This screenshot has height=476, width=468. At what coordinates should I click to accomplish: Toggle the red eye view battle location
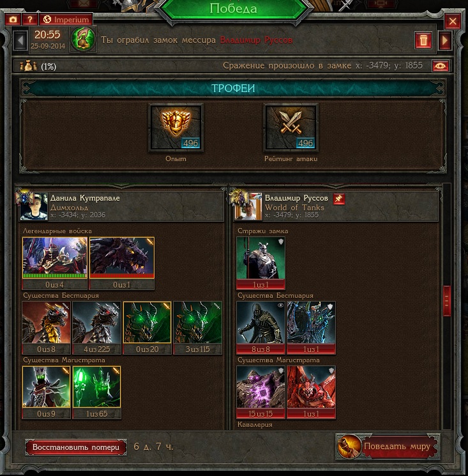tap(441, 66)
